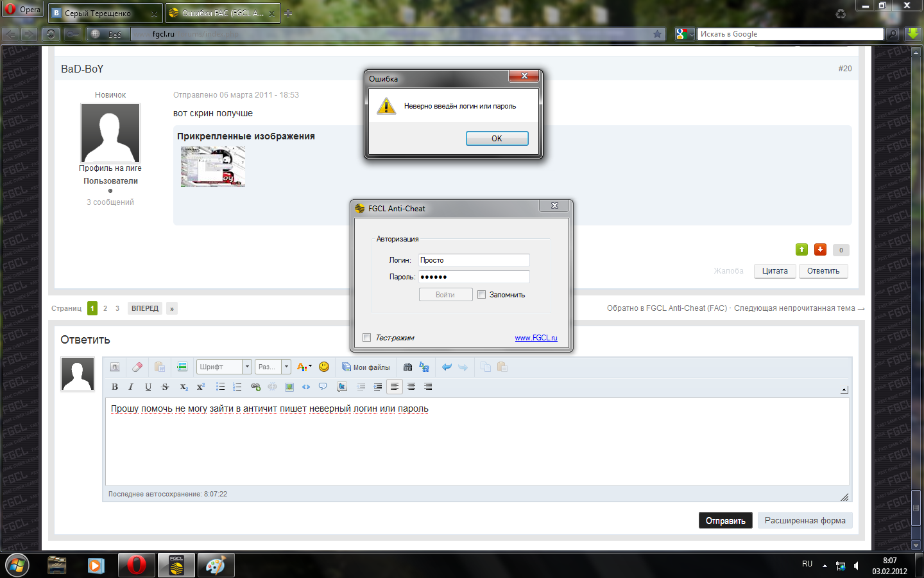Click the RU language indicator

pos(807,564)
